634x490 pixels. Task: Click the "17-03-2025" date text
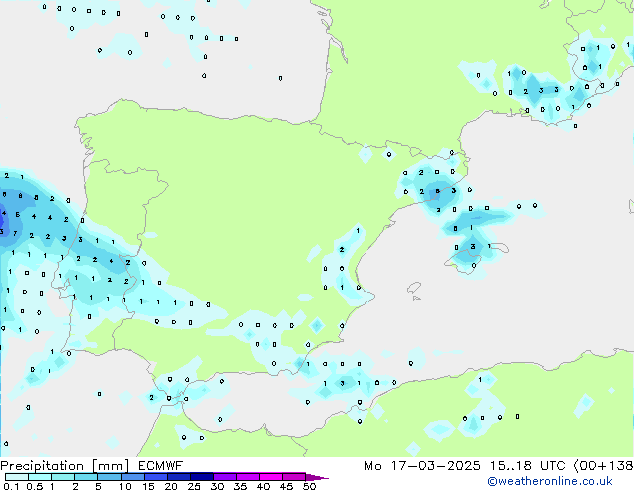(x=435, y=466)
